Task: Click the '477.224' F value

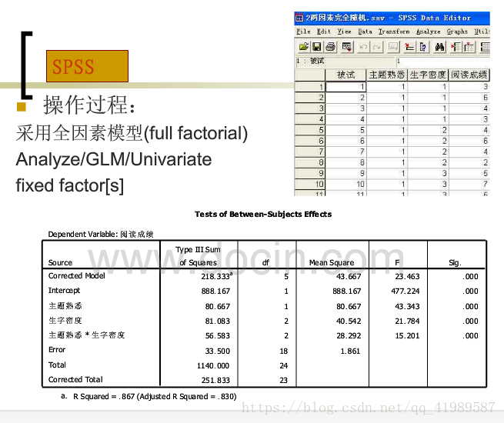Action: (x=406, y=291)
